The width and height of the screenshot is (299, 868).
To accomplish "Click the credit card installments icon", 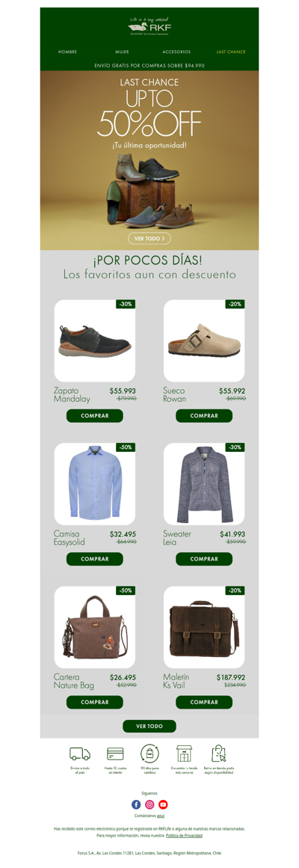I will pyautogui.click(x=115, y=754).
